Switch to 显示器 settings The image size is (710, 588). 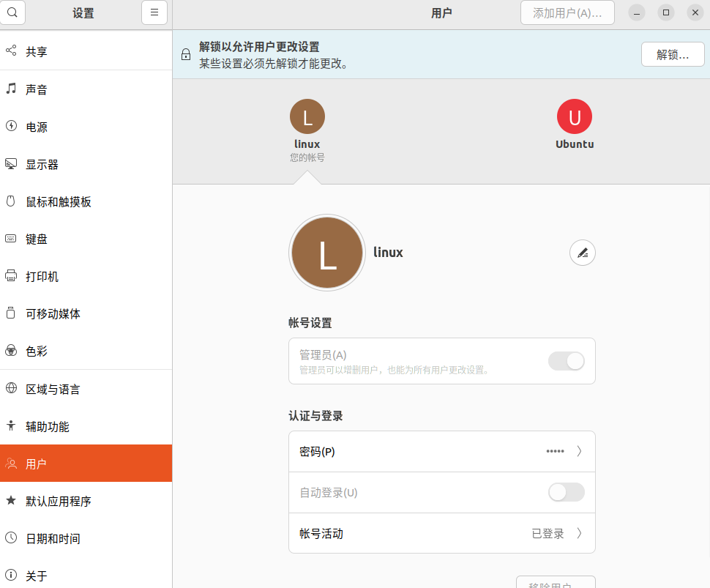(86, 165)
